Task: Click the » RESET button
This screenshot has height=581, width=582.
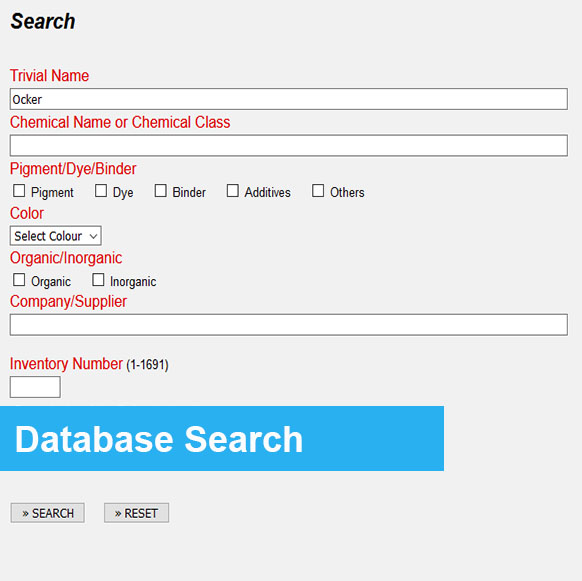Action: [136, 513]
